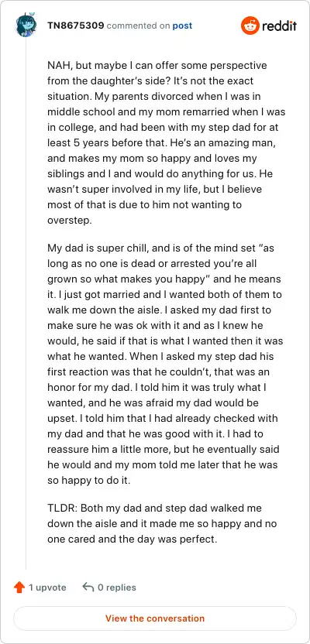Image resolution: width=310 pixels, height=644 pixels.
Task: Click the TN8675309 user avatar
Action: 26,26
